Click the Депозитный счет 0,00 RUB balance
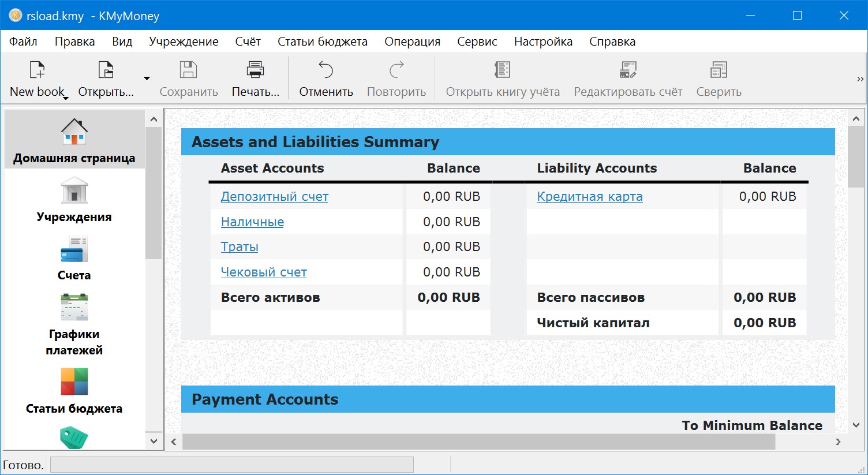 point(451,197)
